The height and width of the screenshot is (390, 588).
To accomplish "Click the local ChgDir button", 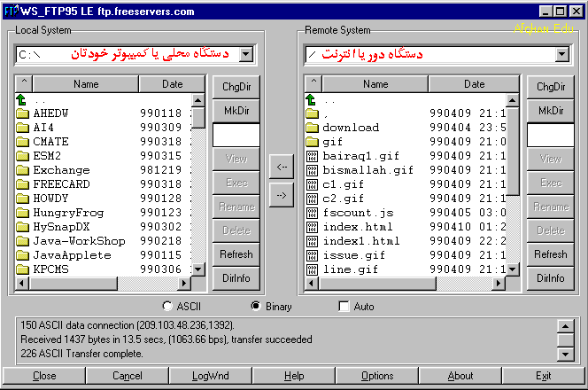I will pos(236,87).
